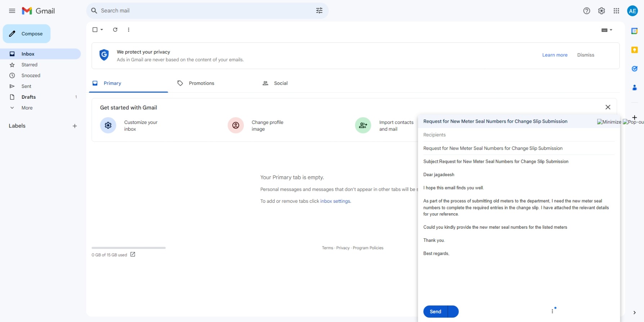This screenshot has width=644, height=322.
Task: Click the Customize your inbox gear icon
Action: 108,125
